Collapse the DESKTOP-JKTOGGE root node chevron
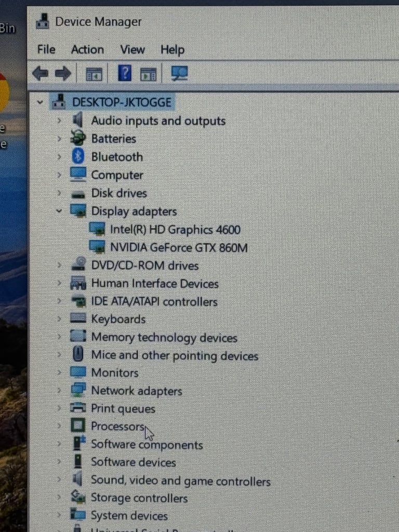The image size is (399, 532). [x=40, y=102]
